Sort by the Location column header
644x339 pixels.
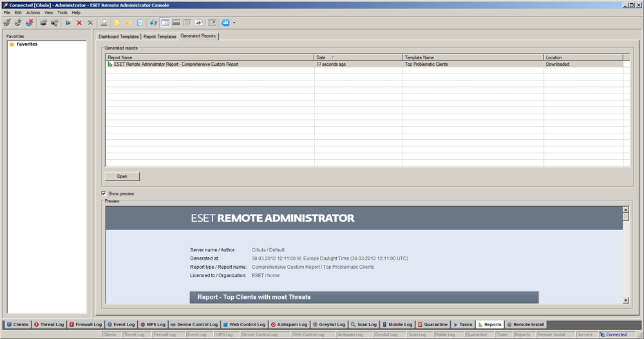[x=583, y=57]
